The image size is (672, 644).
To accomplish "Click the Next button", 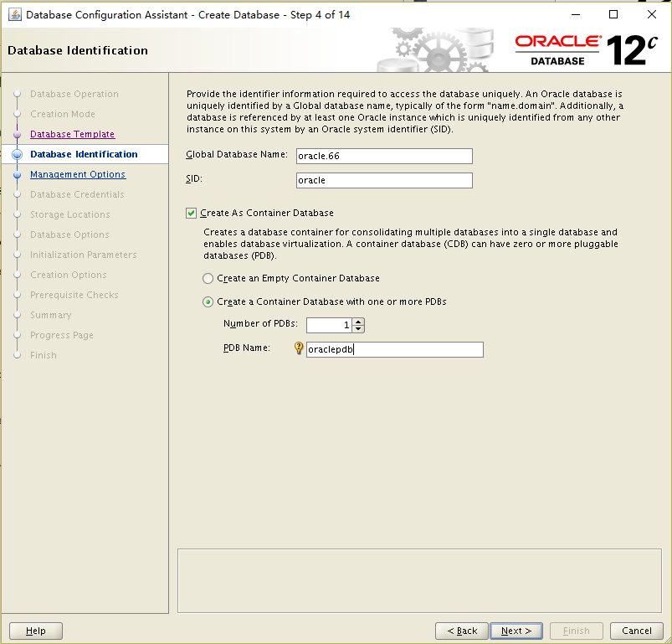I will 516,631.
